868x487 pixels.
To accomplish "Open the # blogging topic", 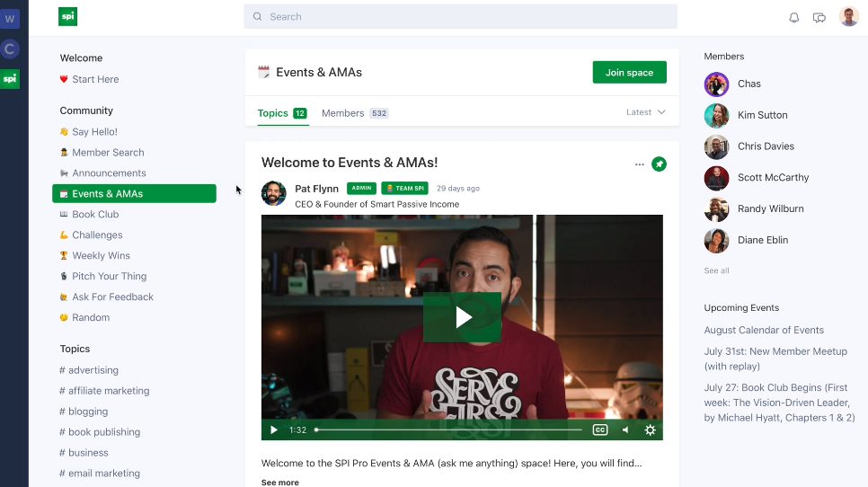I will click(x=84, y=412).
